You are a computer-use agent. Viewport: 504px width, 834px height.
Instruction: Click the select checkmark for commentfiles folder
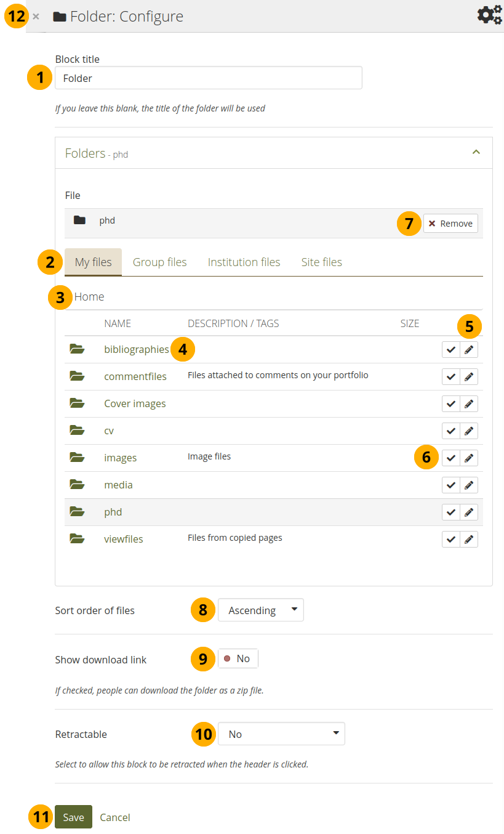[x=451, y=377]
